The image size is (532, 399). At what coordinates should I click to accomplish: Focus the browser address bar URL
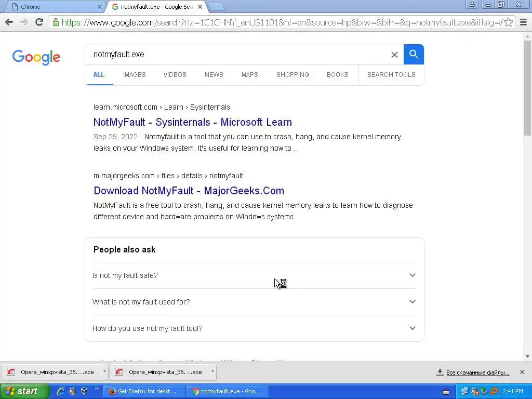(x=282, y=22)
